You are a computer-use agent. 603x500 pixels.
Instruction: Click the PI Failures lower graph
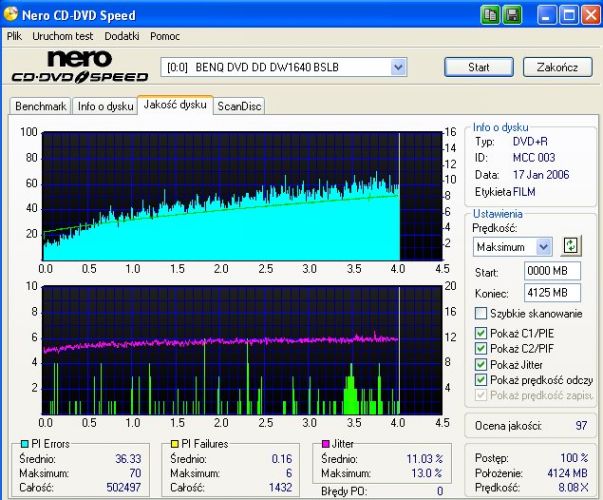point(242,350)
